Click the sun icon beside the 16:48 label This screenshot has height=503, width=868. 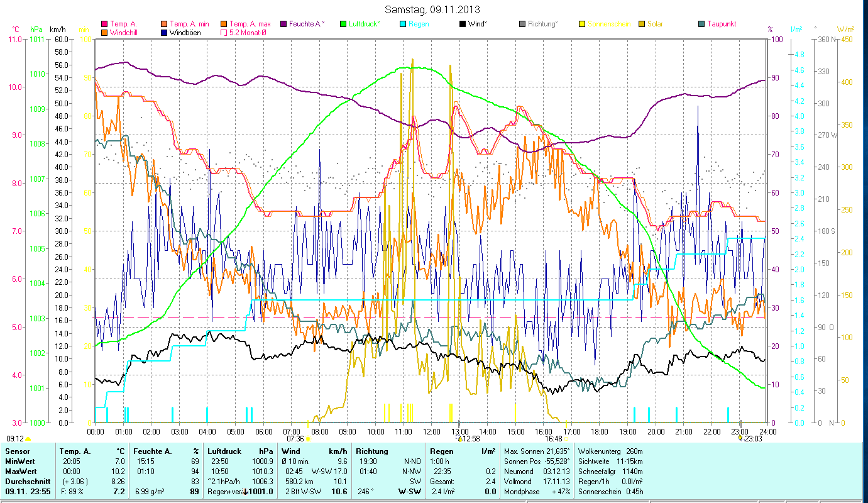pyautogui.click(x=566, y=439)
